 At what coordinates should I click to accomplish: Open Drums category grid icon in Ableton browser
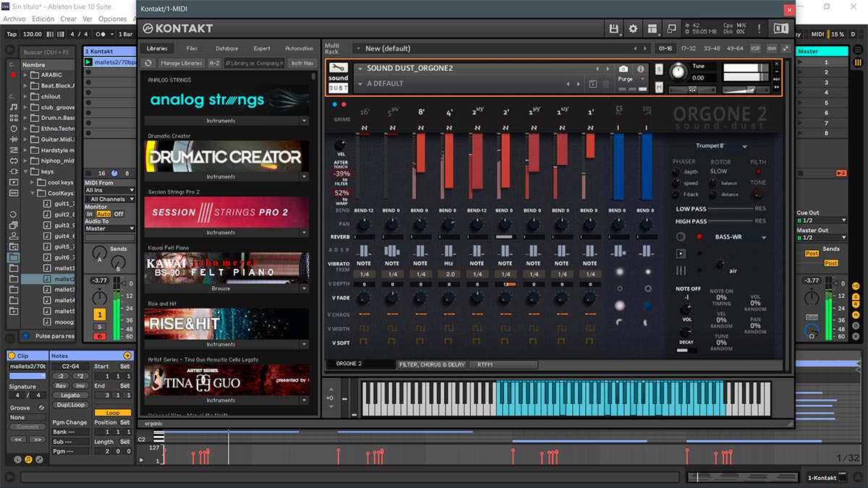(14, 117)
